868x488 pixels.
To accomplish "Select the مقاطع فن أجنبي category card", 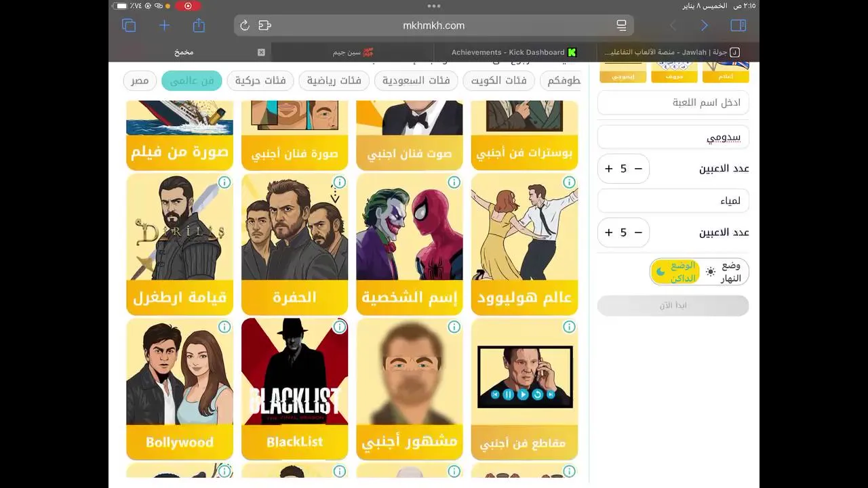I will [x=525, y=389].
